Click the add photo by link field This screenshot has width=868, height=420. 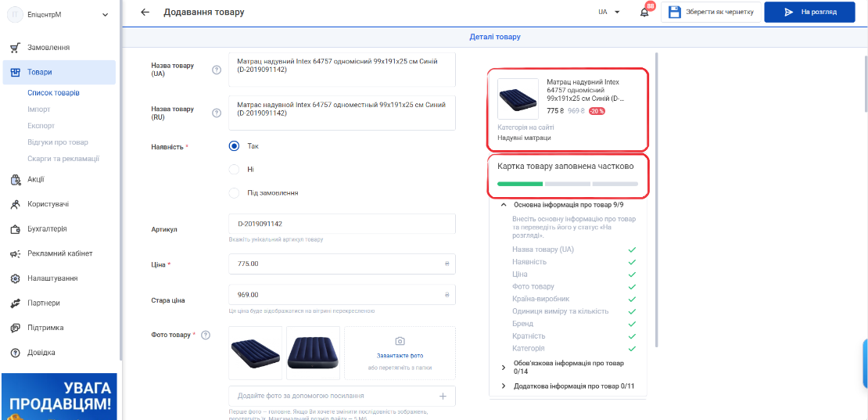tap(342, 396)
